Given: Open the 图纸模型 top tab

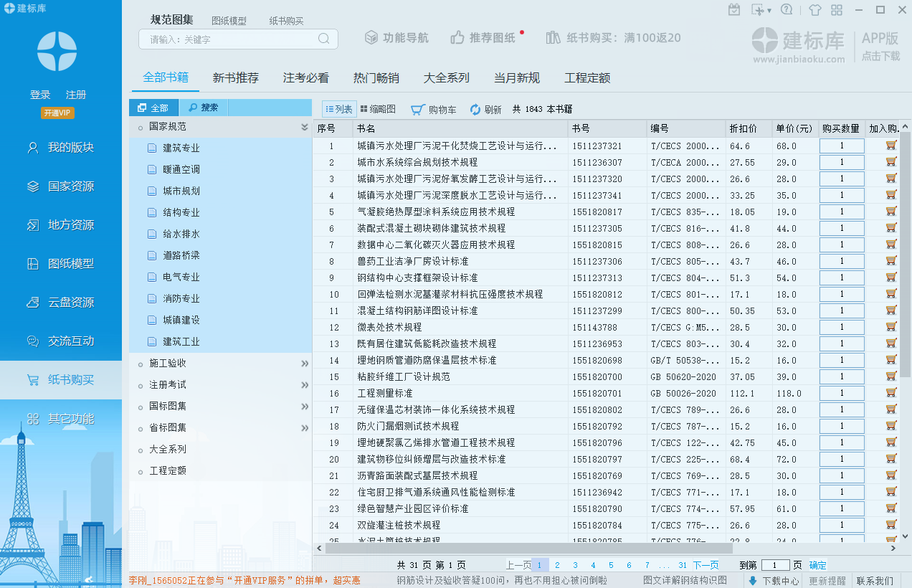Looking at the screenshot, I should click(229, 22).
